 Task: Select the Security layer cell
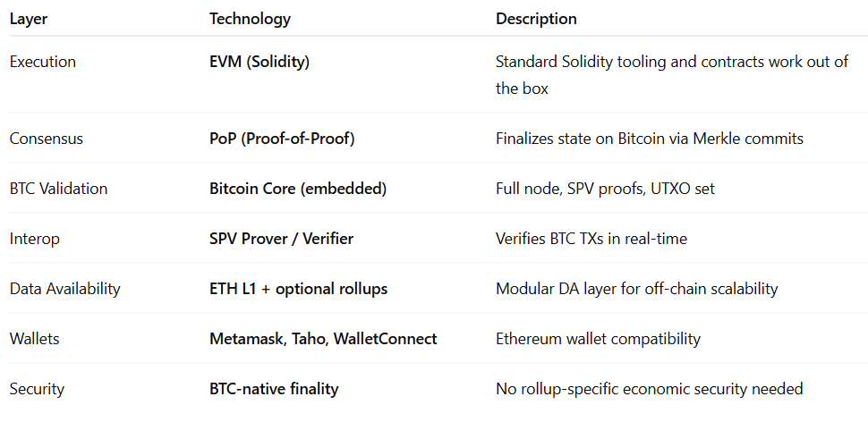tap(37, 389)
